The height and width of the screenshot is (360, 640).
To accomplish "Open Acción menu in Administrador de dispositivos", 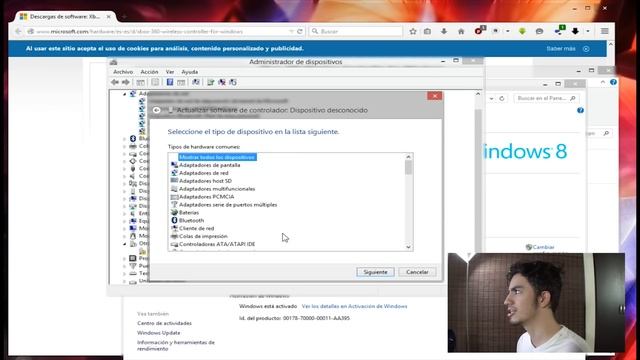I will [x=149, y=72].
